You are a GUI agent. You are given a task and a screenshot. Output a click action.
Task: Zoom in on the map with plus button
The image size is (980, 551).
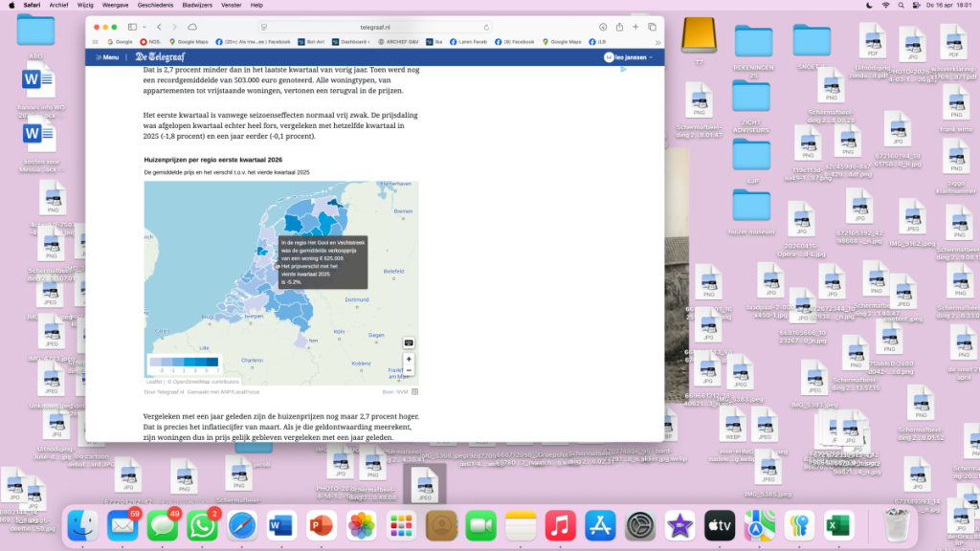[x=409, y=360]
